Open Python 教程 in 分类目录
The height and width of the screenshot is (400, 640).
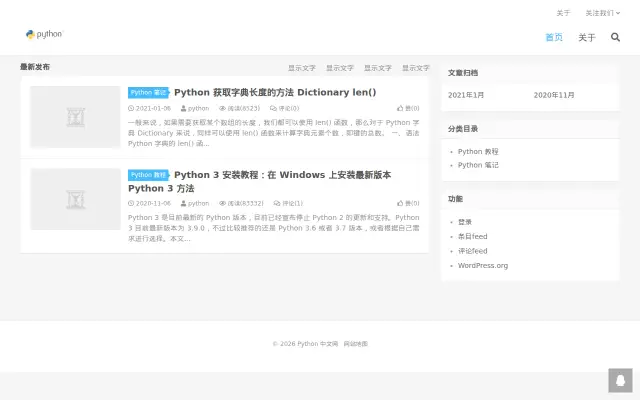coord(478,151)
